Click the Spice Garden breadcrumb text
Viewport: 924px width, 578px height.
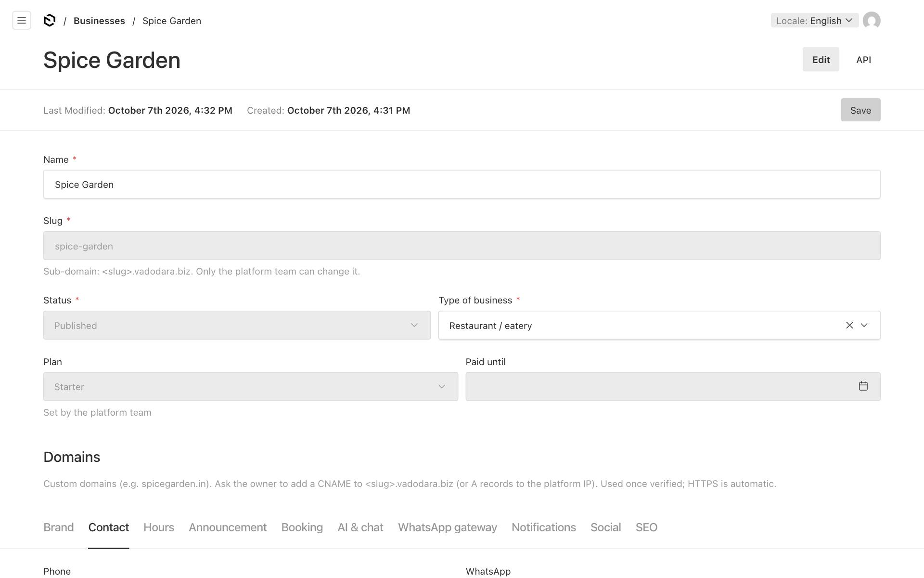click(172, 21)
